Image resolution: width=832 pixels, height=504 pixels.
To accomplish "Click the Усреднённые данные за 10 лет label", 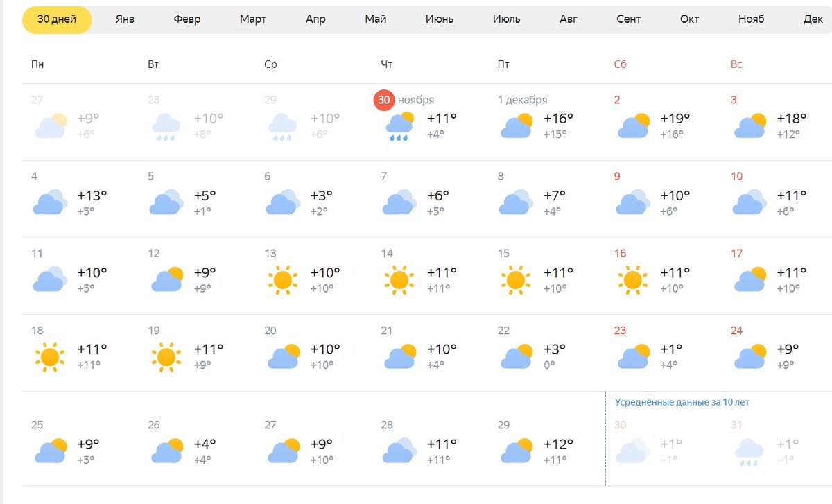I will click(x=682, y=402).
